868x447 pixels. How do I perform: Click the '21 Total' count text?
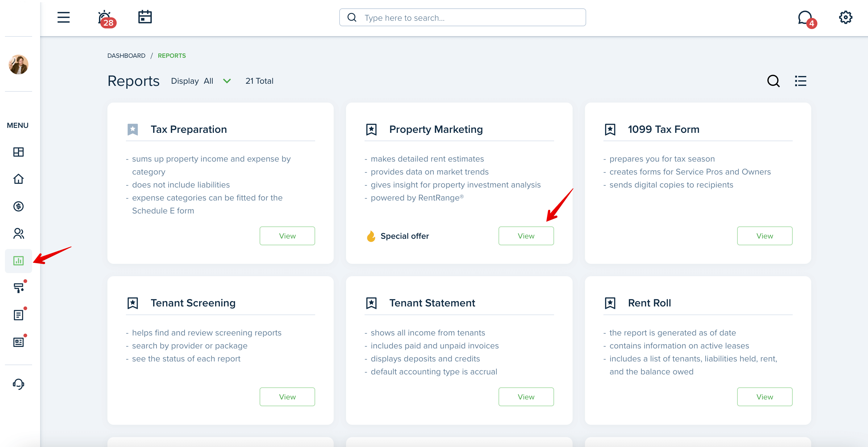click(x=259, y=81)
